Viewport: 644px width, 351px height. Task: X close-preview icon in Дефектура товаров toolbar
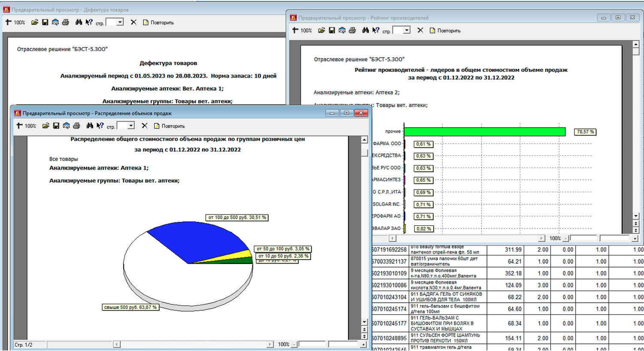click(x=134, y=22)
